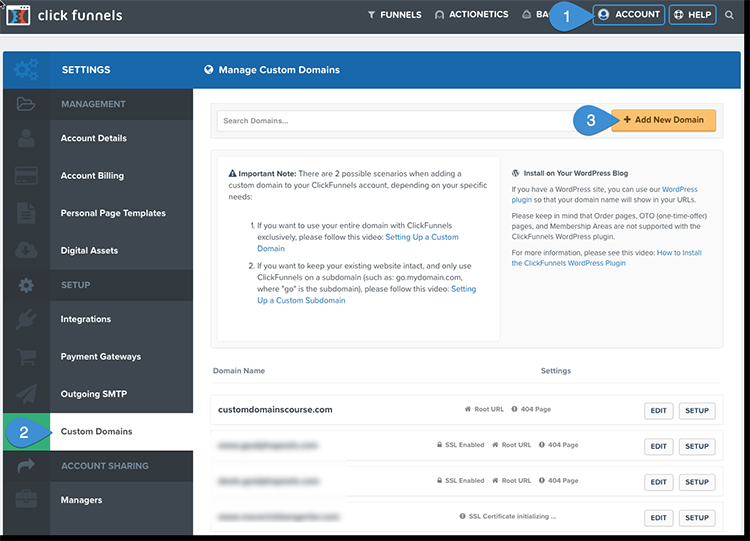This screenshot has width=750, height=541.
Task: Open the Help menu
Action: click(693, 15)
